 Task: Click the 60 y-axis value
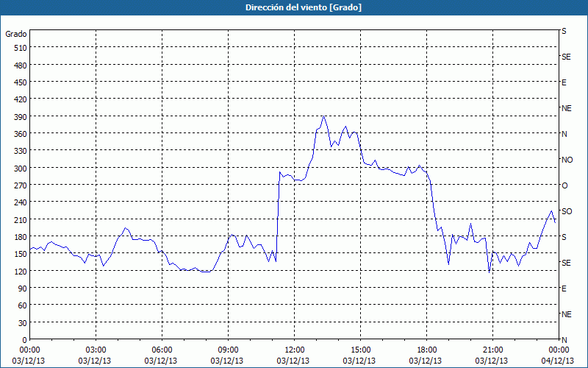23,305
